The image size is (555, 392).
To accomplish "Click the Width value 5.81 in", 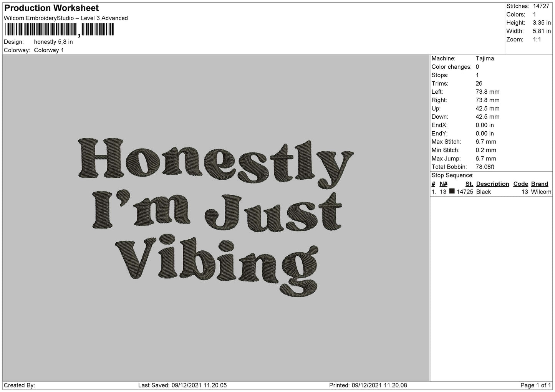I will coord(542,31).
